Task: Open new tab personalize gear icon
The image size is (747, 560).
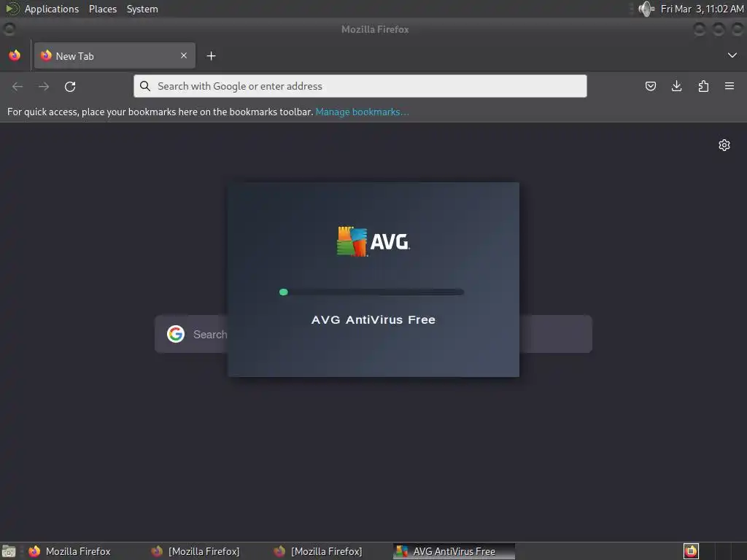Action: point(724,145)
